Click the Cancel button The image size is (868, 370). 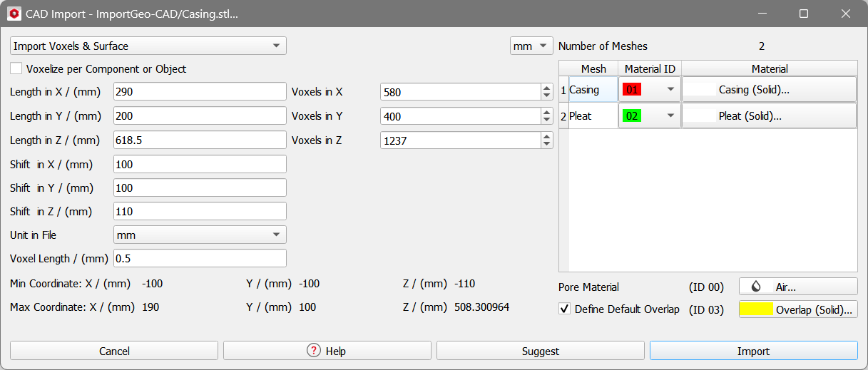pyautogui.click(x=114, y=351)
